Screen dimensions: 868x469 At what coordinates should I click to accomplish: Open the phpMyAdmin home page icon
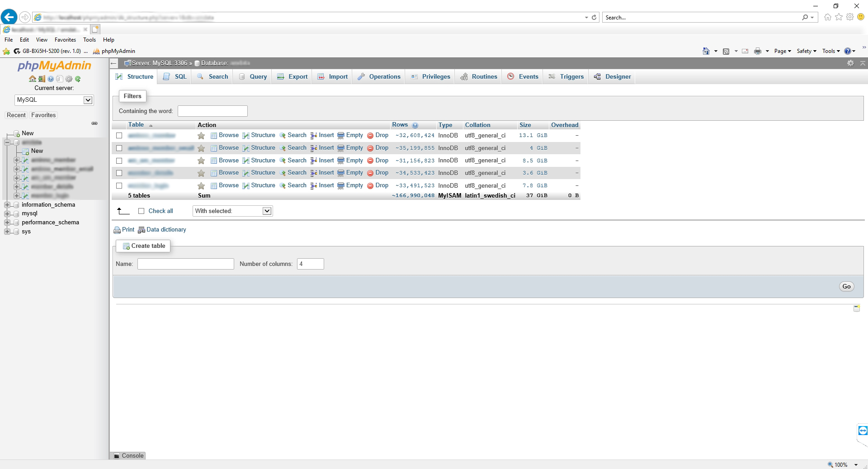[32, 79]
